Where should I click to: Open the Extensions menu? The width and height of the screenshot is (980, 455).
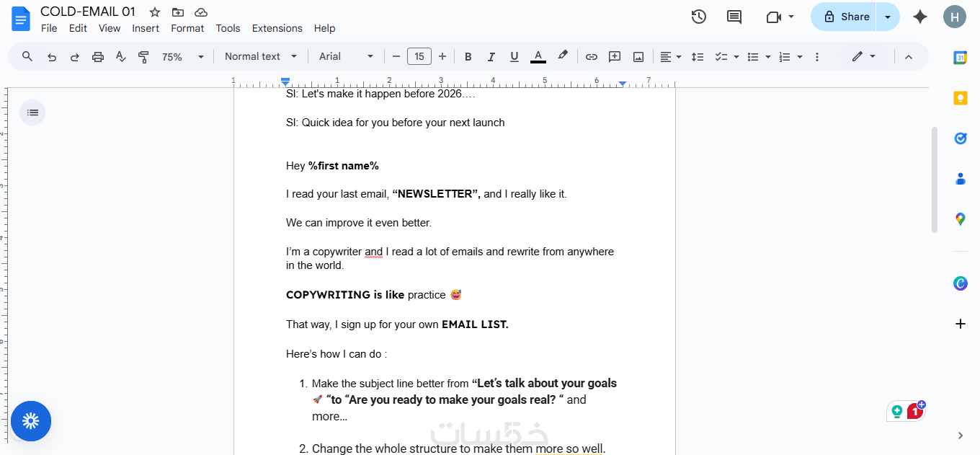coord(277,28)
